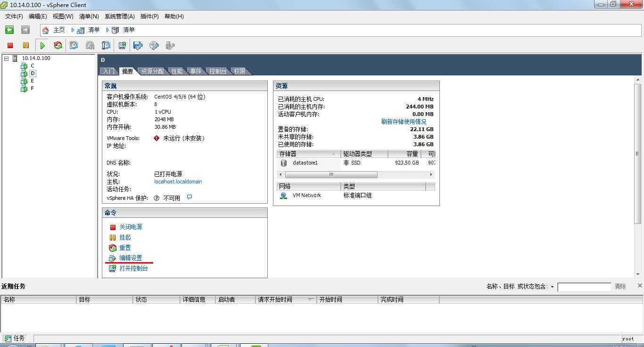Click the 挂起 command link

point(125,237)
